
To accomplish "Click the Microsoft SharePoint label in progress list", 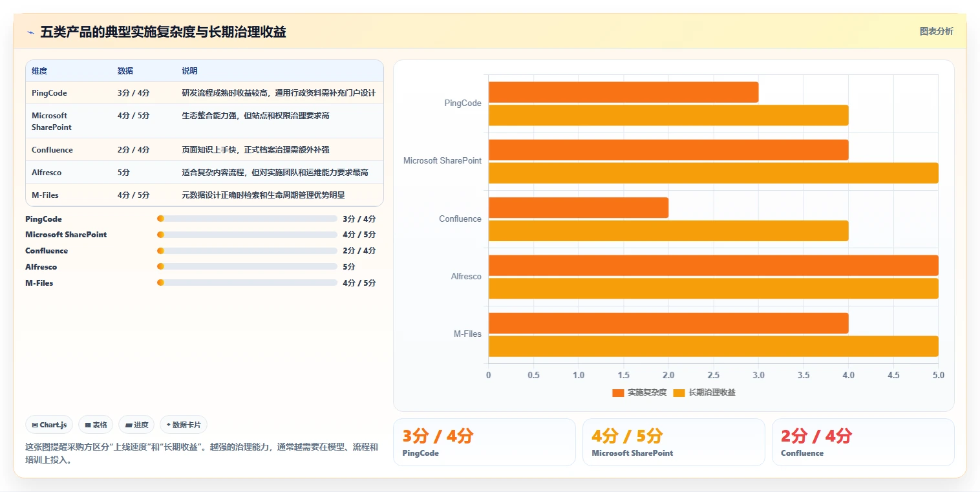I will [66, 235].
